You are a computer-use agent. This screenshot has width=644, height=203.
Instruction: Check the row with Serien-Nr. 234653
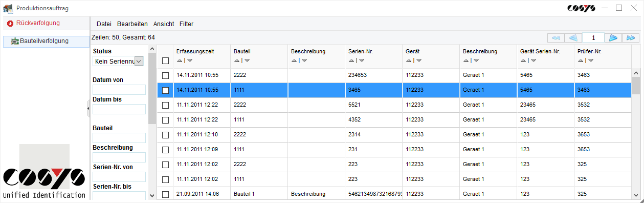coord(165,75)
